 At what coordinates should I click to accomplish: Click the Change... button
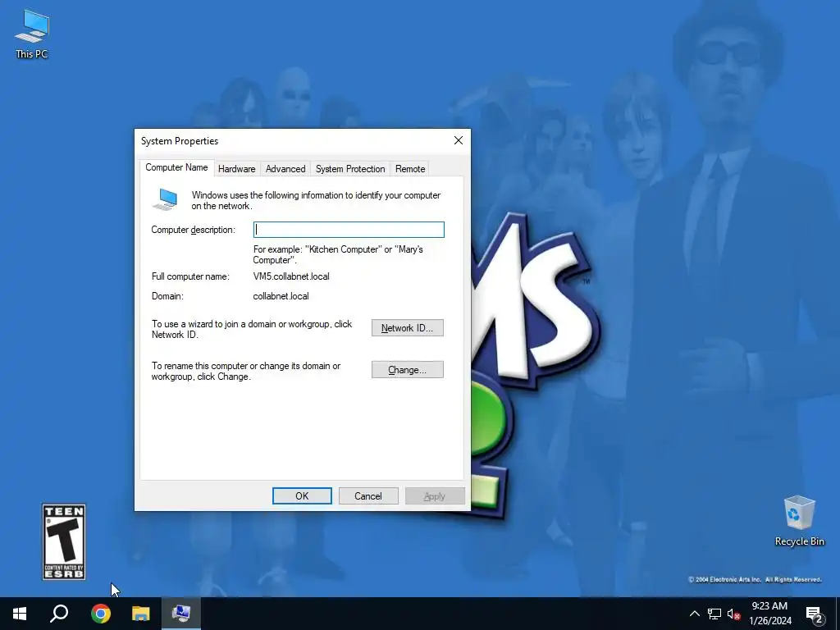pos(407,370)
